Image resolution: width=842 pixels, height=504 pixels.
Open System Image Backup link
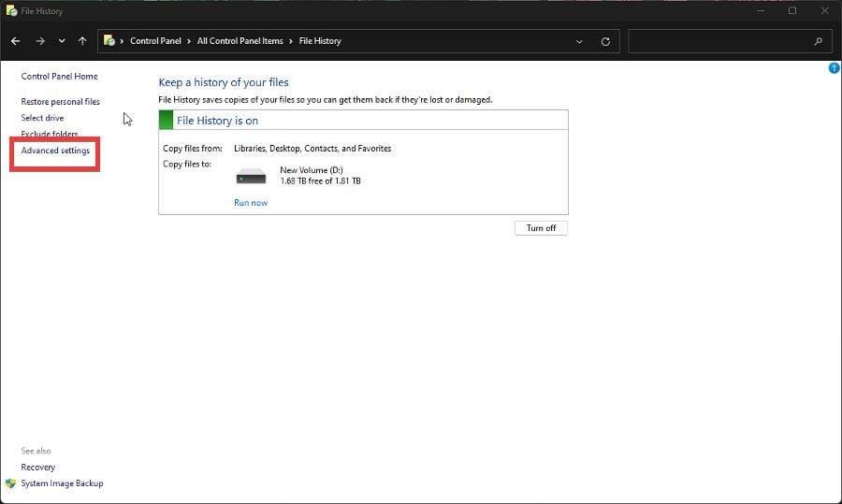[62, 483]
